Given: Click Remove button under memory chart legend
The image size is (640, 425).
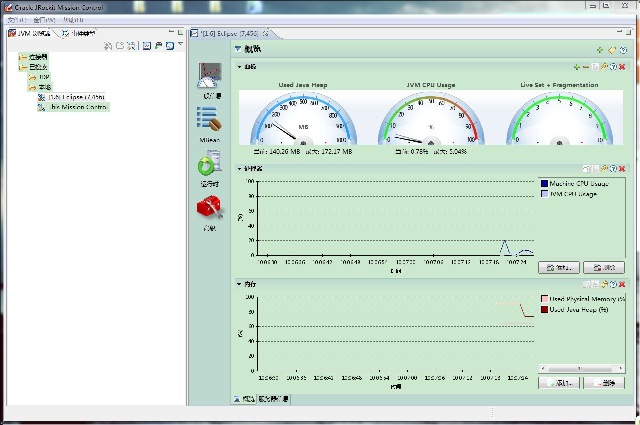Looking at the screenshot, I should pyautogui.click(x=604, y=383).
